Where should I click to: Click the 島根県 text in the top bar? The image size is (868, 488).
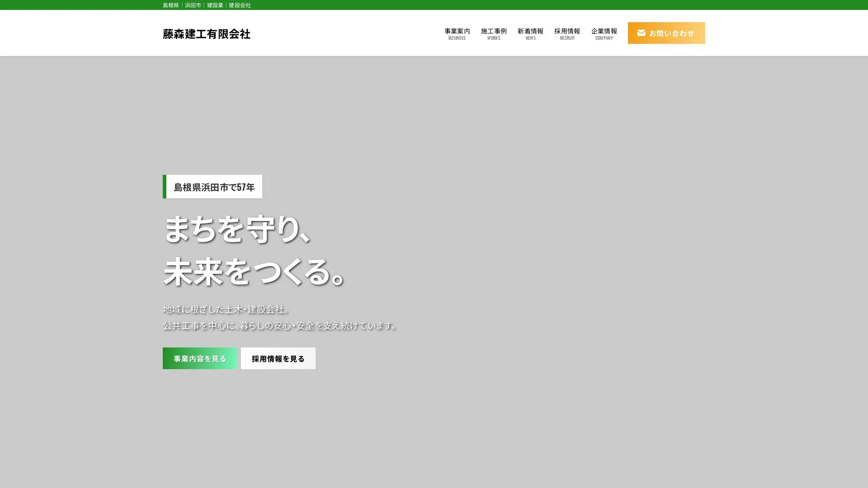[171, 5]
